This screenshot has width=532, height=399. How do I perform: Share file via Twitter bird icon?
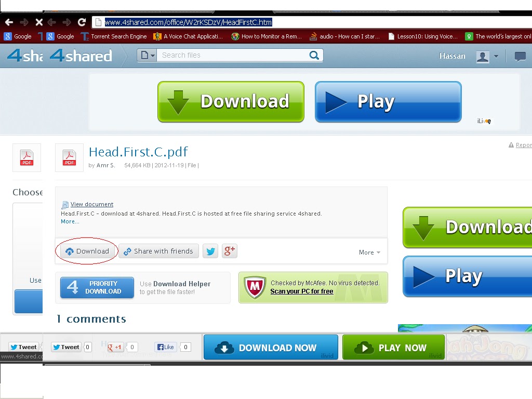click(210, 251)
